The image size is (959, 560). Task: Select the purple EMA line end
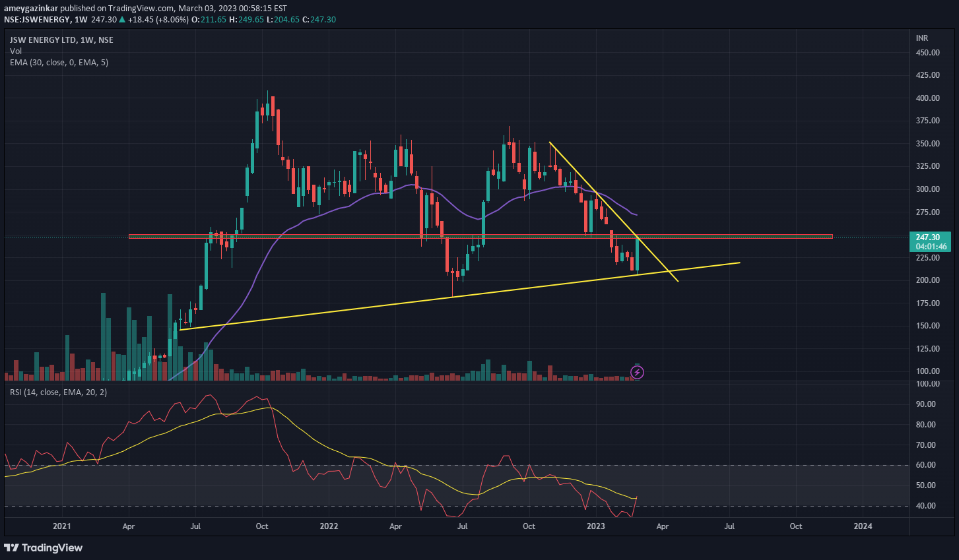click(x=635, y=214)
